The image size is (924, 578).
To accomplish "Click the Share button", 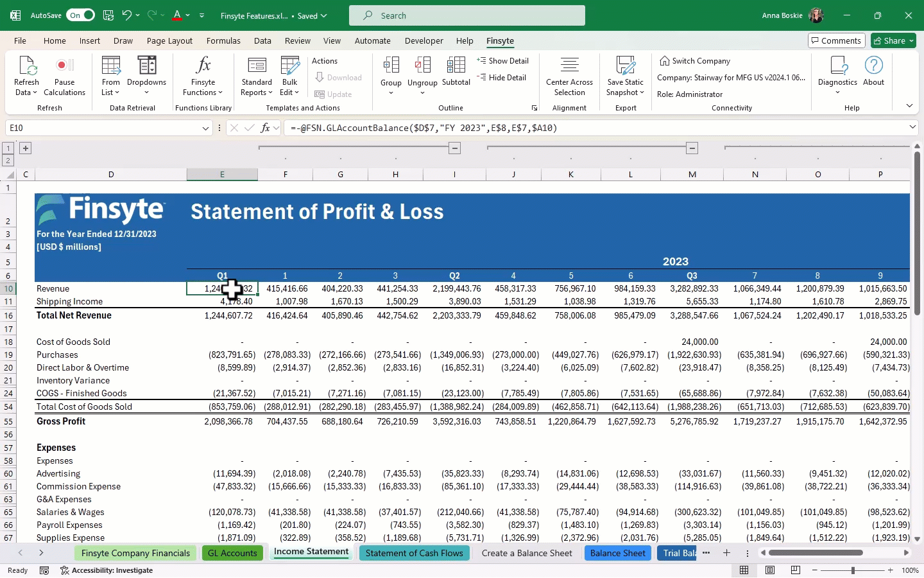I will tap(894, 40).
